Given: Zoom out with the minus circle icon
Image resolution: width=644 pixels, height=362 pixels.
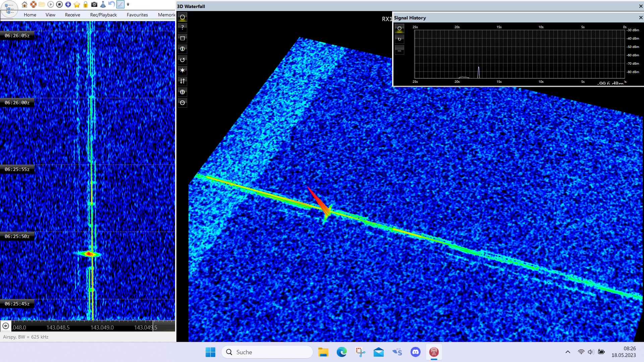Looking at the screenshot, I should click(182, 103).
